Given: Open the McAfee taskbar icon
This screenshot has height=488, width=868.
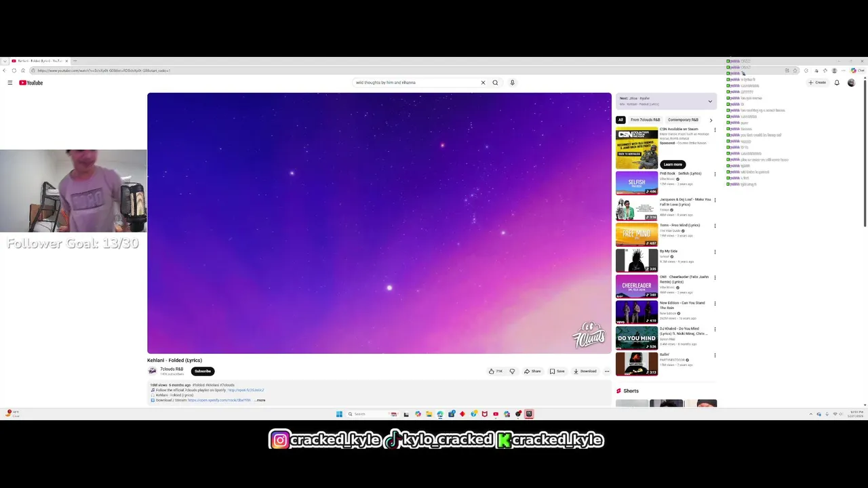Looking at the screenshot, I should point(484,414).
